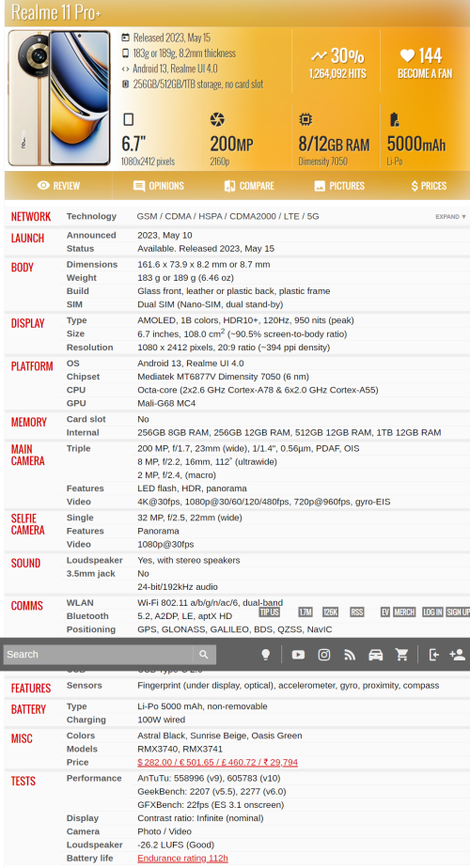Open the tip us lightbulb icon
Image resolution: width=470 pixels, height=868 pixels.
coord(265,655)
